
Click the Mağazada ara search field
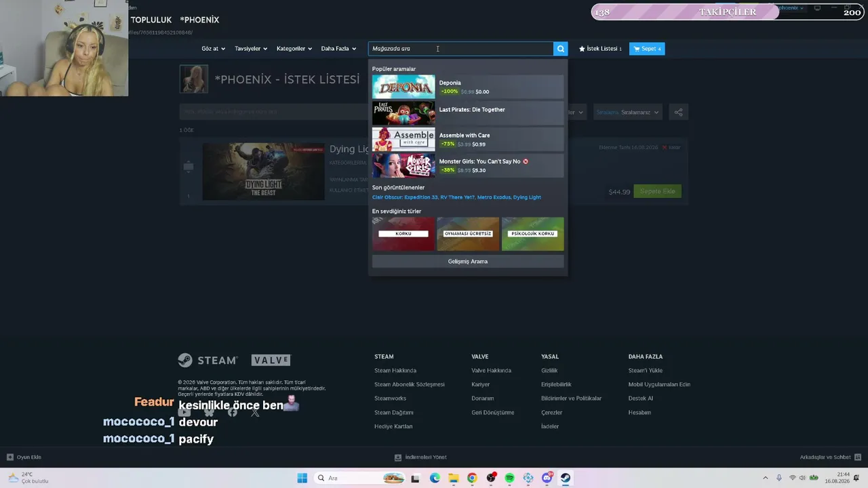click(x=461, y=49)
